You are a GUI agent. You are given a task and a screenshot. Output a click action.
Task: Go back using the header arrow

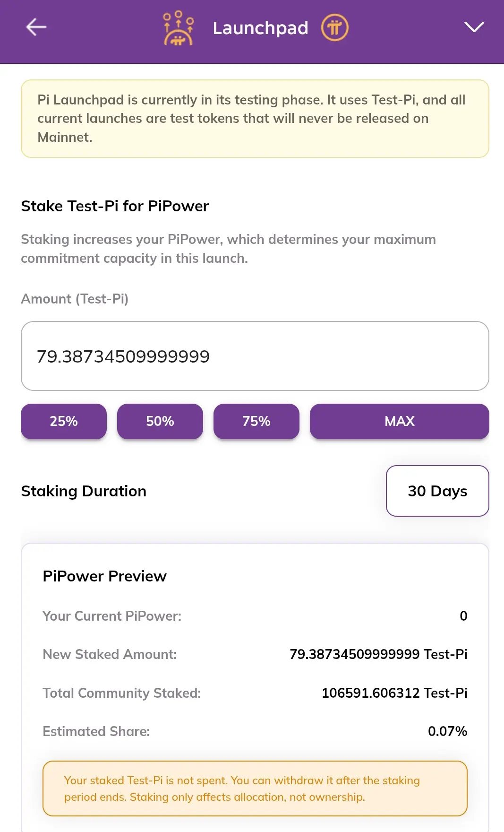pos(36,27)
